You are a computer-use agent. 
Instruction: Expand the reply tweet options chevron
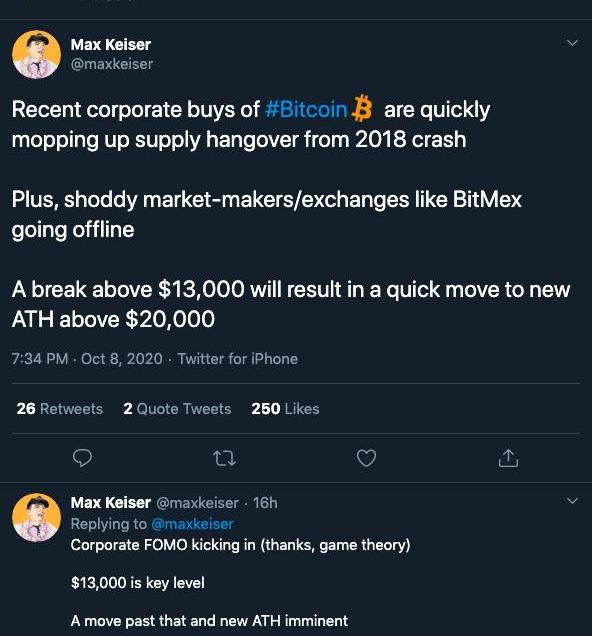point(572,501)
